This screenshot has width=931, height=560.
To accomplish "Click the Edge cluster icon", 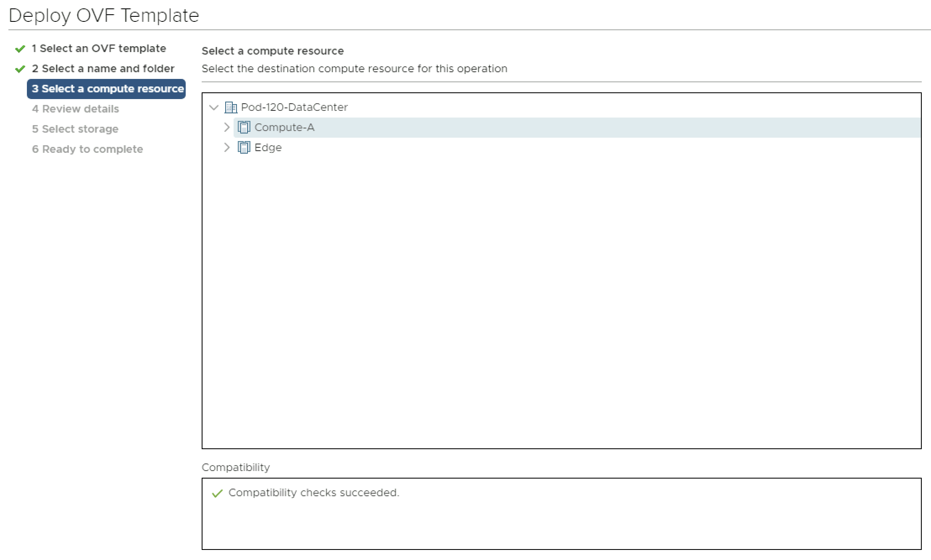I will click(244, 147).
